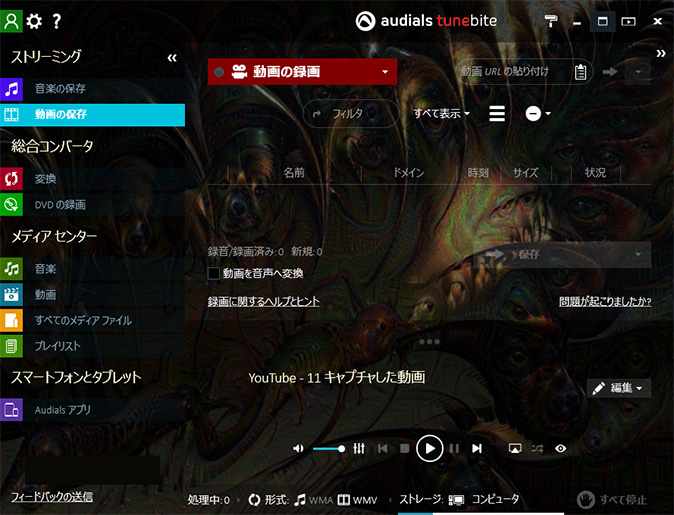Open the すべて表示 dropdown
This screenshot has width=674, height=515.
[441, 113]
